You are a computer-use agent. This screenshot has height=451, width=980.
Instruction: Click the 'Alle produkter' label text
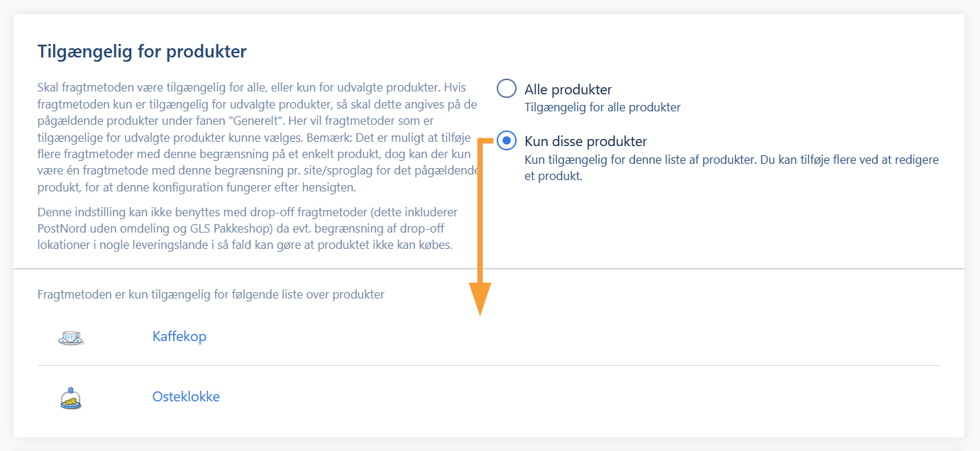click(x=568, y=89)
